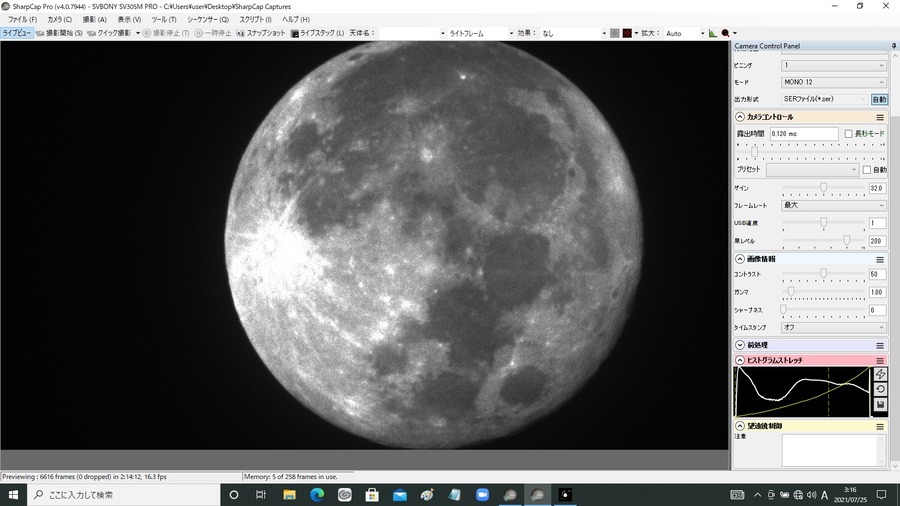Click the histogram stretch reset icon

pos(880,389)
